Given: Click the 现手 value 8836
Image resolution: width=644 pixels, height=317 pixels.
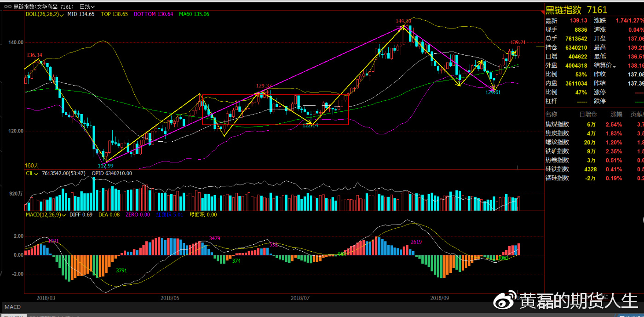Looking at the screenshot, I should (581, 30).
